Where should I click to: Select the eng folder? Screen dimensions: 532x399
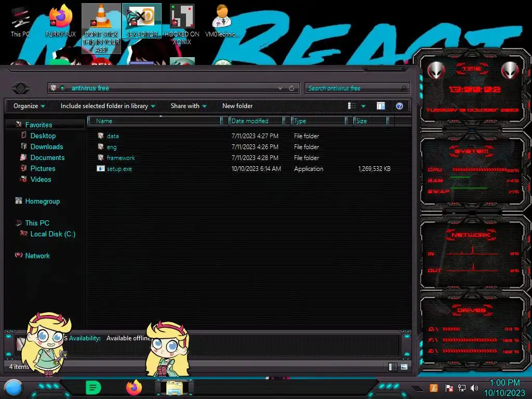click(111, 147)
